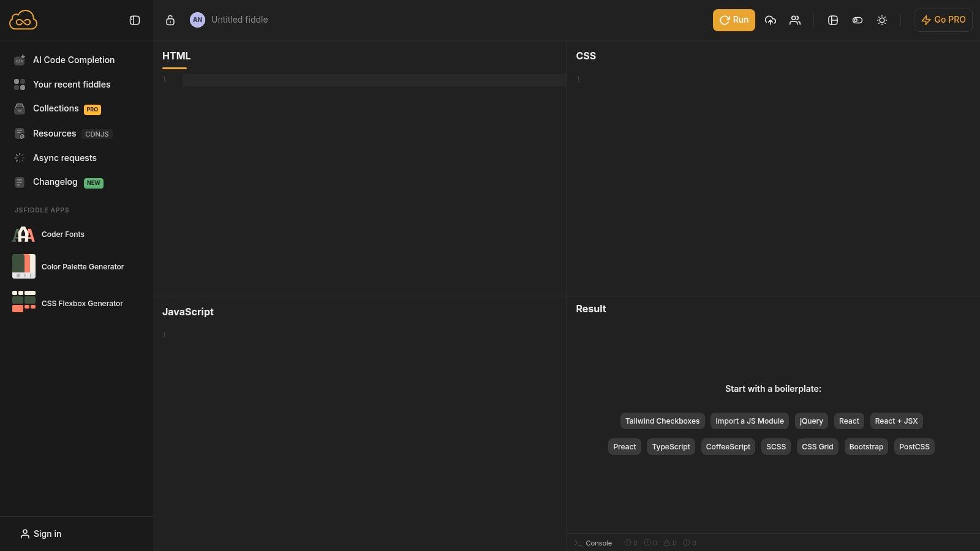The image size is (980, 551).
Task: Click the Untitled fiddle name field
Action: coord(239,19)
